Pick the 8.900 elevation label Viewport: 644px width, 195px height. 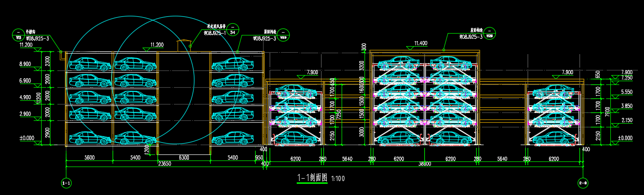25,64
